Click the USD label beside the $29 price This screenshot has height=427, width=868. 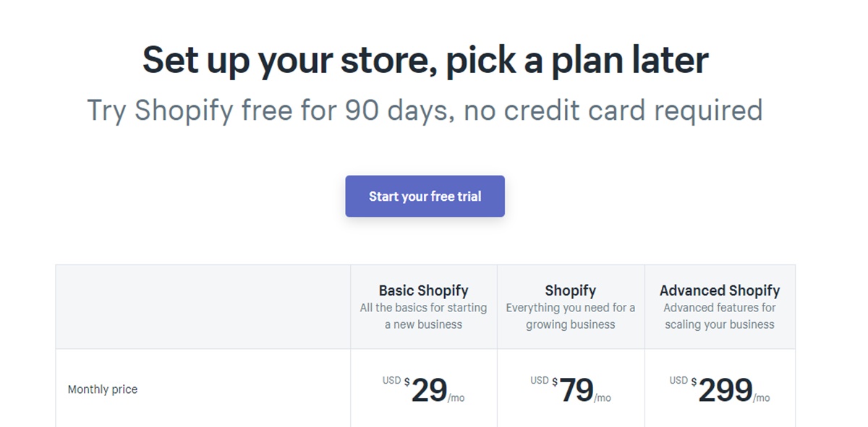point(391,380)
